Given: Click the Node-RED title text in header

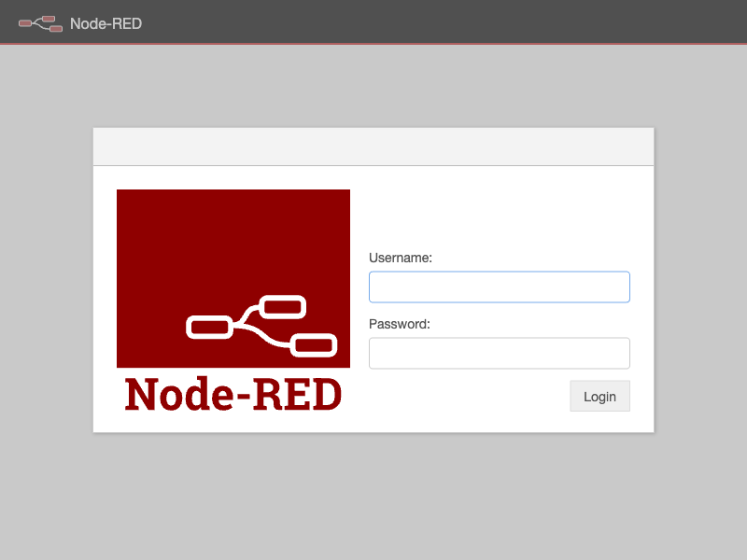Looking at the screenshot, I should [106, 24].
